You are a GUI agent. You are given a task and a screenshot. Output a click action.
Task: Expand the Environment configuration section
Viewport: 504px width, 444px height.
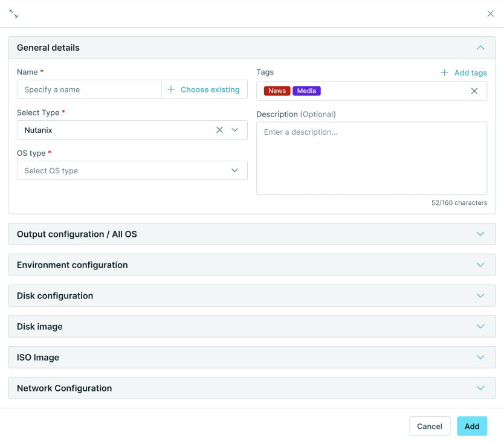coord(480,265)
